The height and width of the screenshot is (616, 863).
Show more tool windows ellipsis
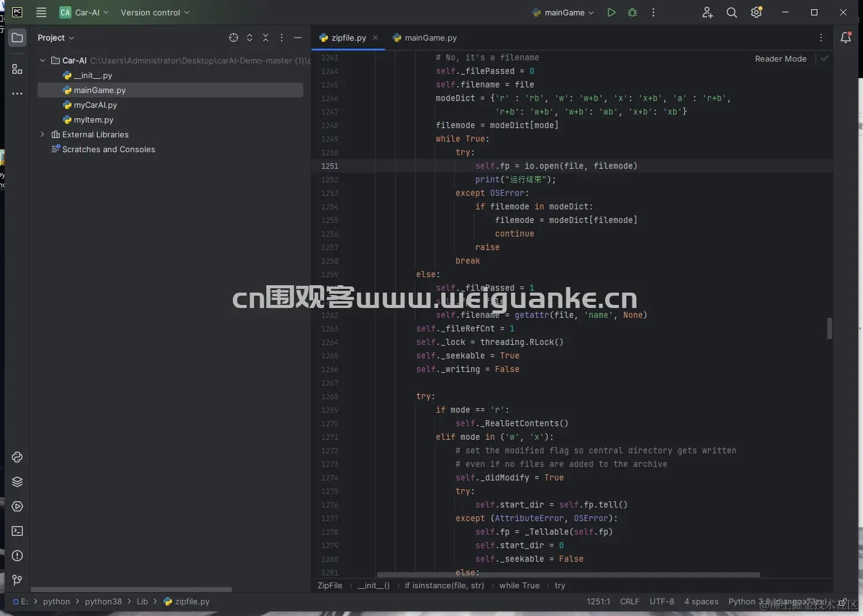coord(17,94)
